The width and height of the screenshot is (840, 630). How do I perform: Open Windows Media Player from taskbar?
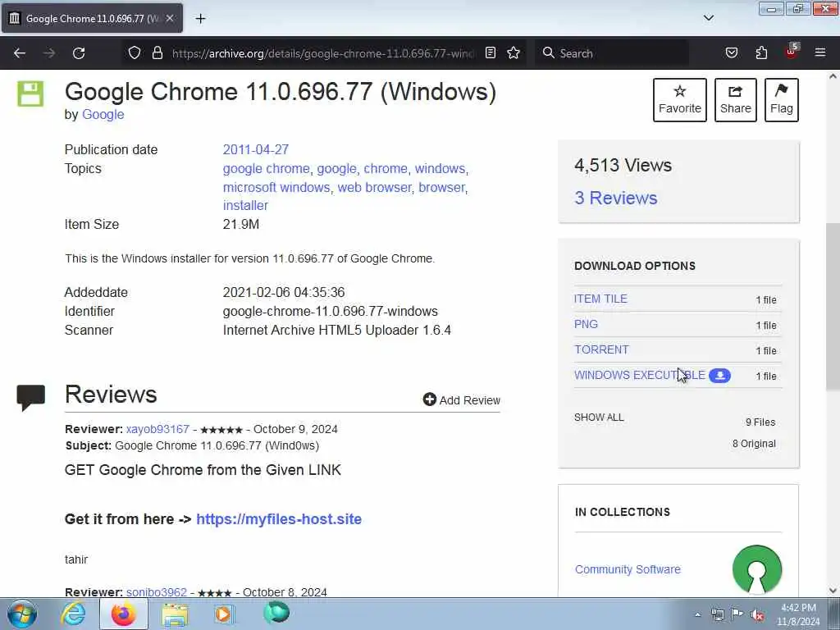click(x=224, y=614)
